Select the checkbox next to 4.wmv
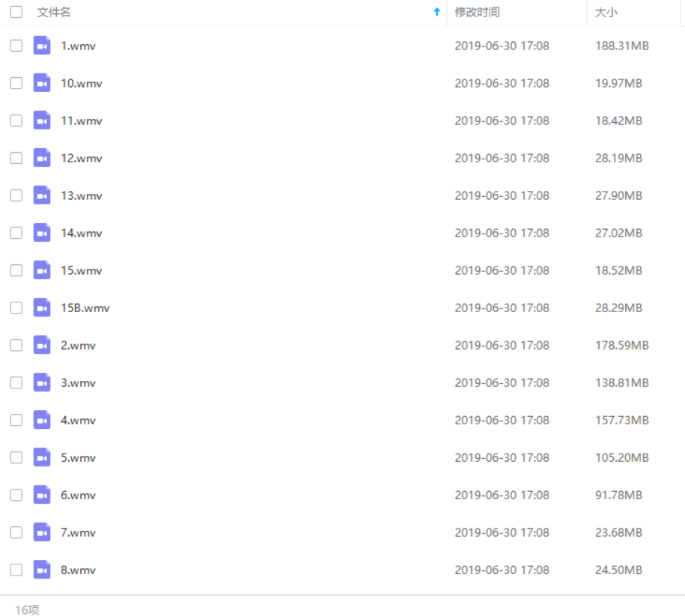This screenshot has width=685, height=616. 16,420
